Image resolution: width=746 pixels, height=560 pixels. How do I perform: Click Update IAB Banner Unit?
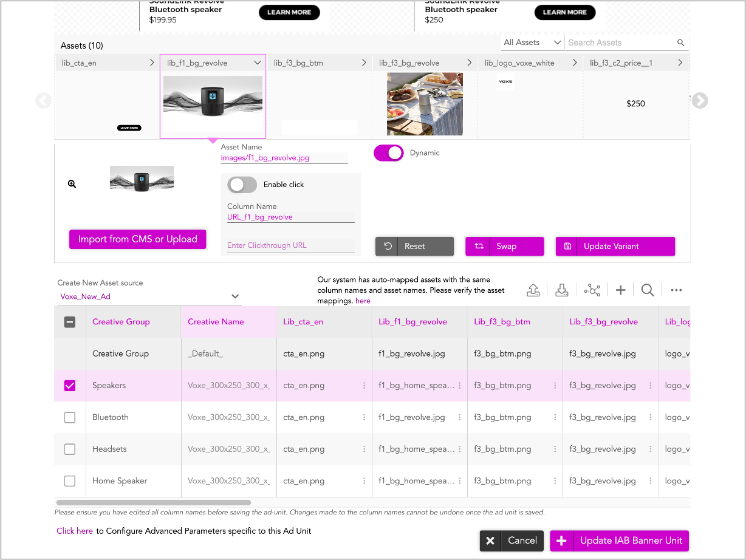(x=619, y=541)
